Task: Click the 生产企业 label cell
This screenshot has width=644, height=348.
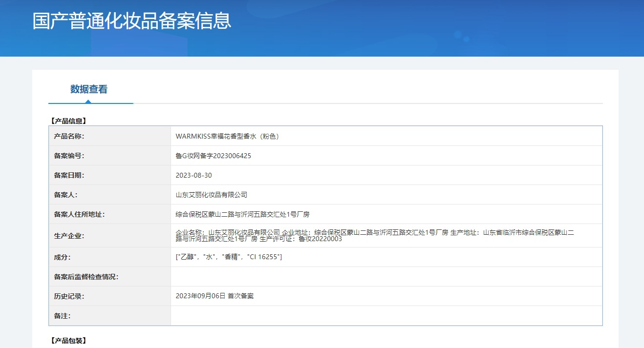Action: [110, 236]
